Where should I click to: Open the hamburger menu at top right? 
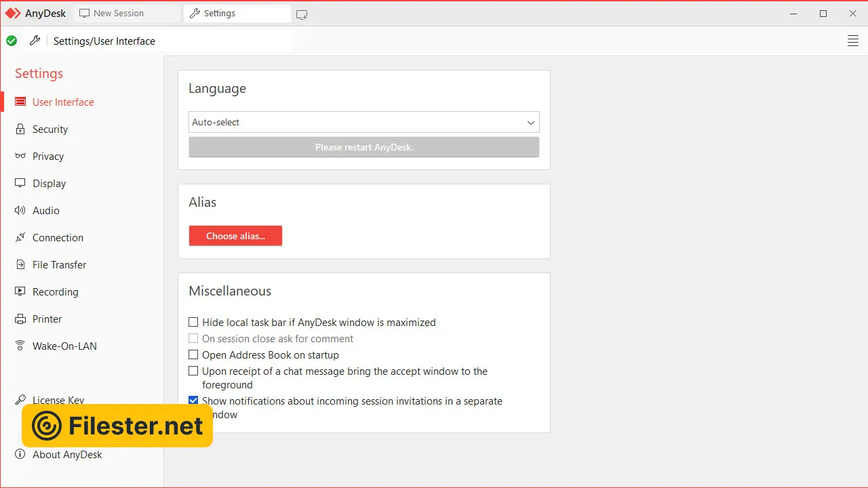pyautogui.click(x=853, y=41)
